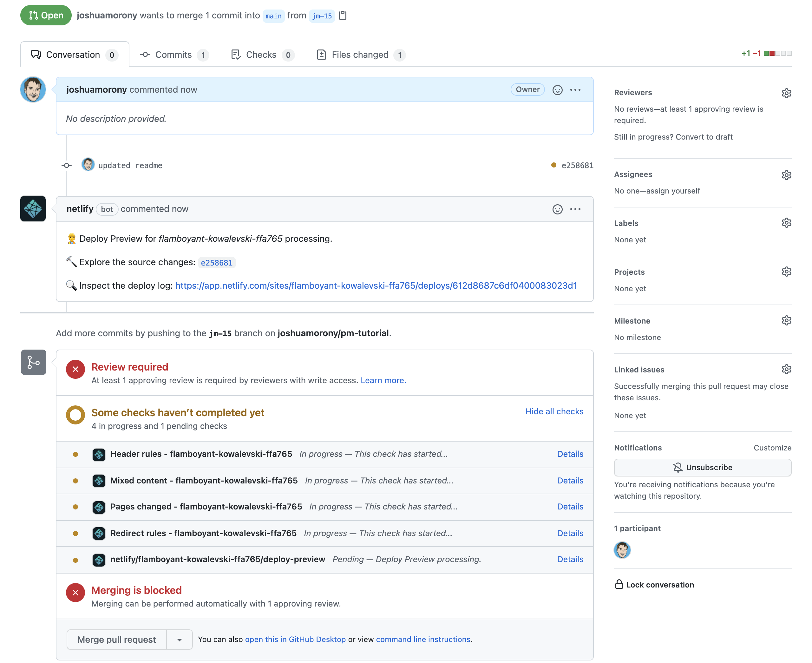Click the jm-15 branch label in header
Image resolution: width=812 pixels, height=663 pixels.
point(322,16)
